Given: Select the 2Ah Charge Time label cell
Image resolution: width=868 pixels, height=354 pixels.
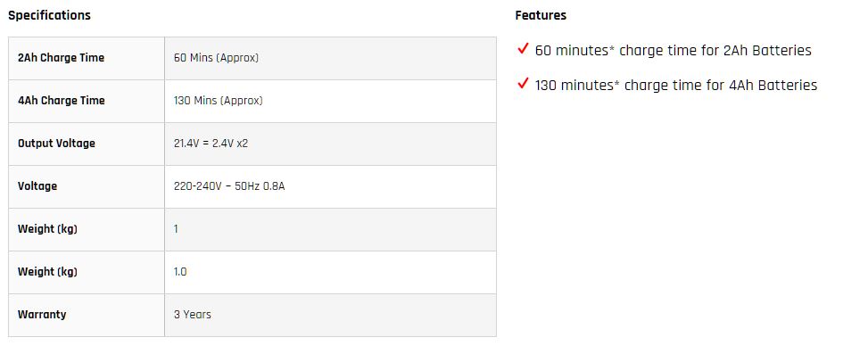Looking at the screenshot, I should click(x=87, y=58).
